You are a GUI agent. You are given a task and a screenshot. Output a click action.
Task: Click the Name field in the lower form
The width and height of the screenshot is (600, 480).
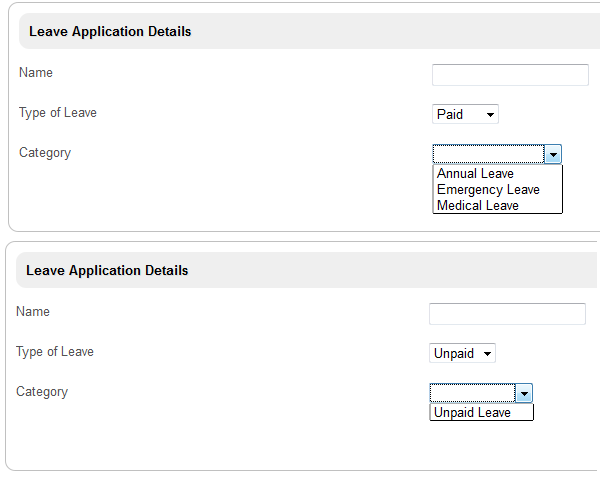pyautogui.click(x=507, y=314)
